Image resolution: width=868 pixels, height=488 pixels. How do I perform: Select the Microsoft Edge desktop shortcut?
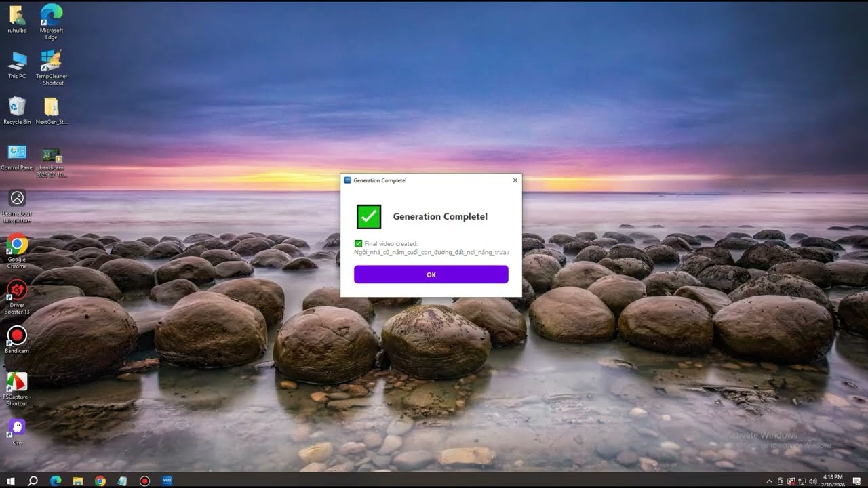pyautogui.click(x=52, y=22)
